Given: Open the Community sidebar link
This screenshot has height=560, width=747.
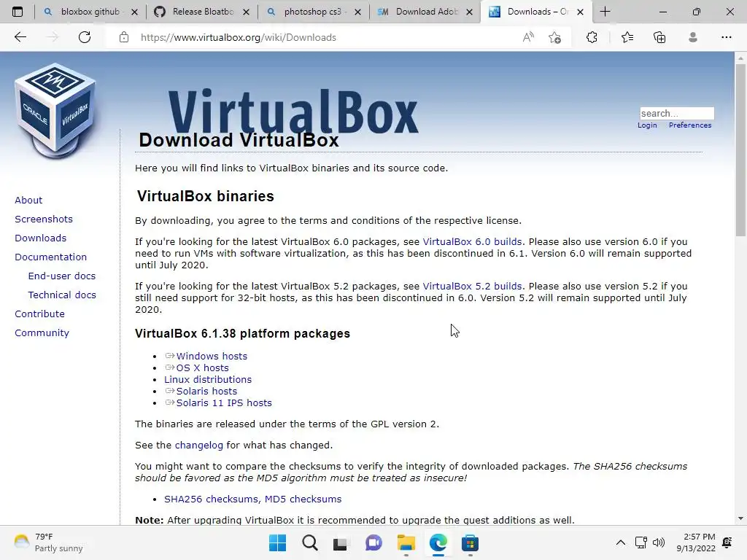Looking at the screenshot, I should [x=42, y=333].
